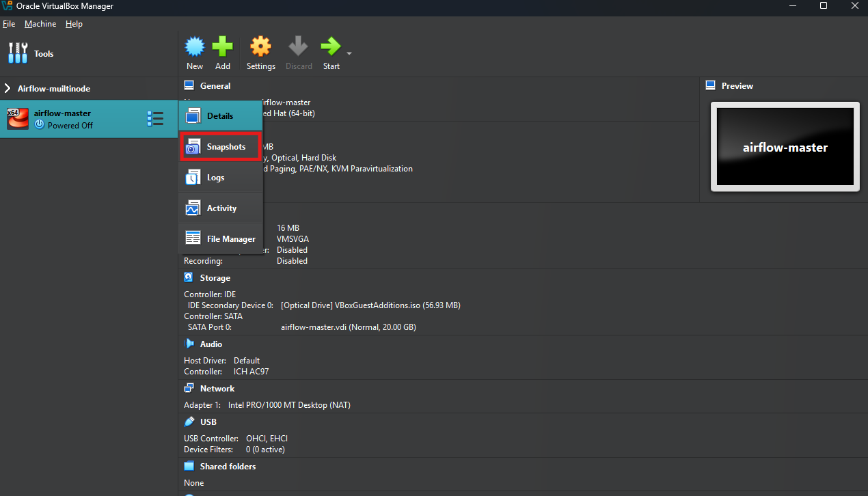This screenshot has width=868, height=496.
Task: Click the VMSVGA graphics controller value
Action: click(x=293, y=239)
